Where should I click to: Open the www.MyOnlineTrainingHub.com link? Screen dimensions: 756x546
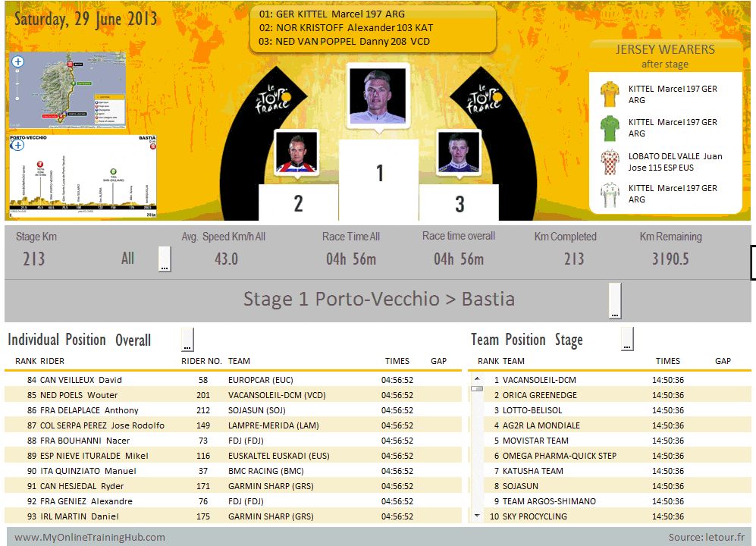89,537
